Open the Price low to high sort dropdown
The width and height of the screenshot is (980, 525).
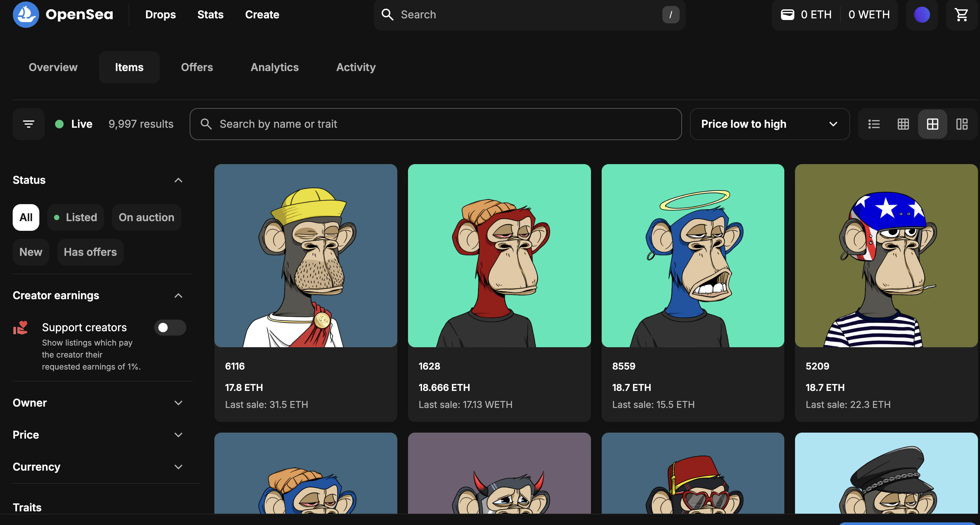point(769,124)
